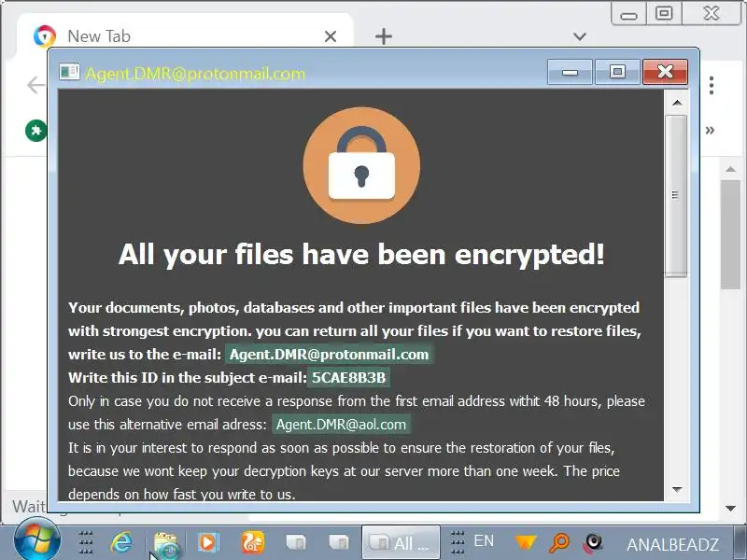Image resolution: width=747 pixels, height=560 pixels.
Task: Expand the tab search chevron
Action: (x=580, y=36)
